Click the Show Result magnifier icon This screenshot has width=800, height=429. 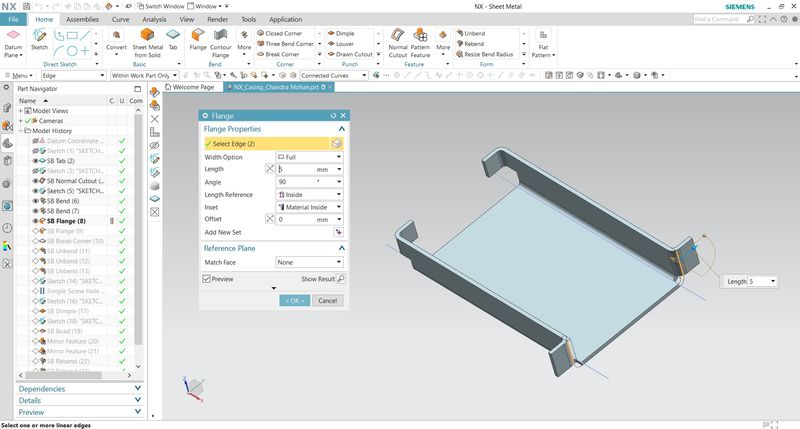[341, 279]
